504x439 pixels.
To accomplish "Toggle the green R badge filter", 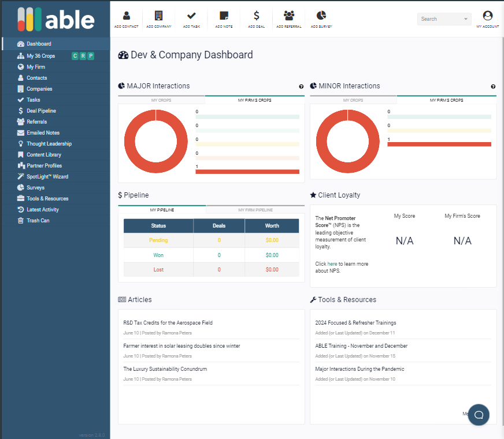I will (x=83, y=56).
